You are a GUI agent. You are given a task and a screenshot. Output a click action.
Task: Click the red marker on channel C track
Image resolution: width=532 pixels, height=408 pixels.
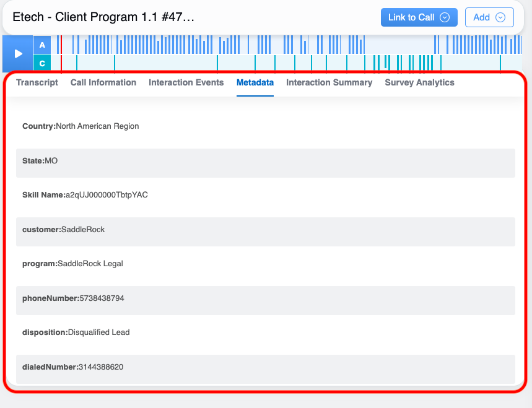coord(61,63)
